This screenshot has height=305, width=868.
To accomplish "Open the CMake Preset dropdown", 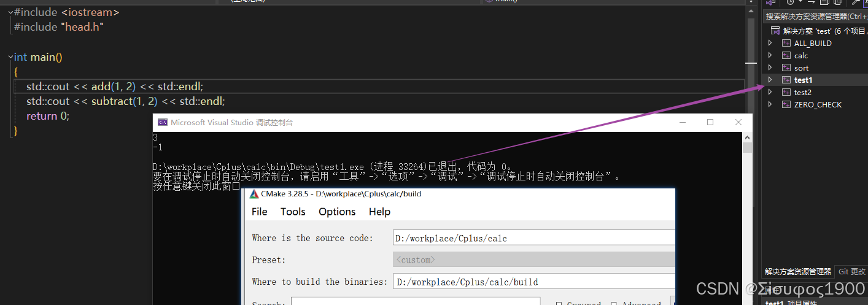I will pyautogui.click(x=533, y=260).
